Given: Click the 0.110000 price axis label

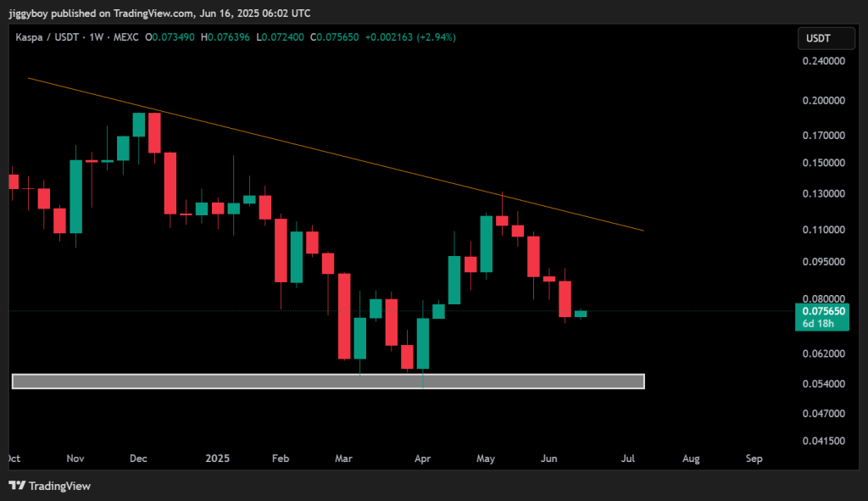Looking at the screenshot, I should [x=824, y=230].
